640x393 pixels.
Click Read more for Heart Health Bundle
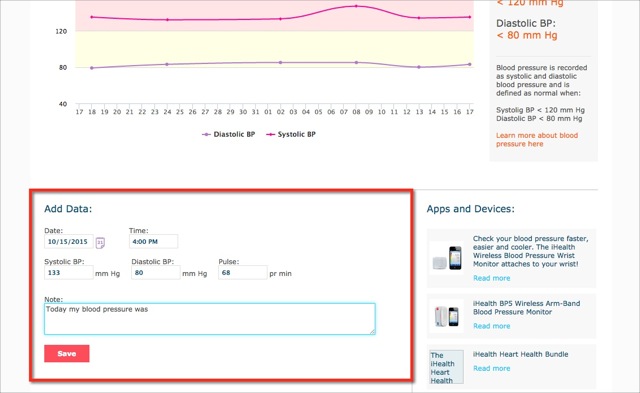click(x=491, y=368)
